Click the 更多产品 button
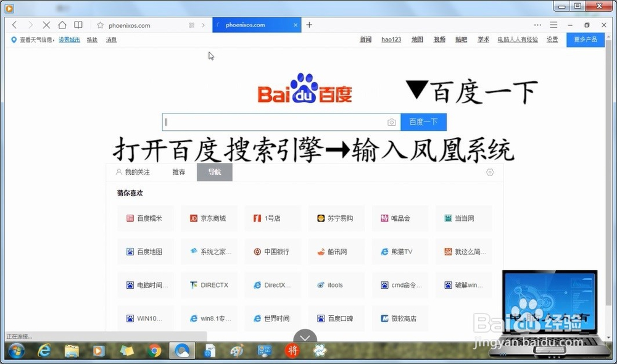 tap(586, 39)
